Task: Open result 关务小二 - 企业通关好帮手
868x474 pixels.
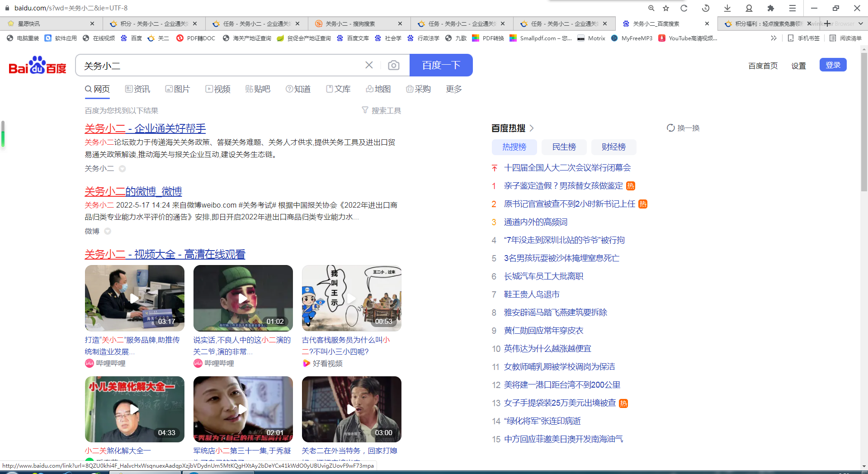Action: (x=145, y=128)
